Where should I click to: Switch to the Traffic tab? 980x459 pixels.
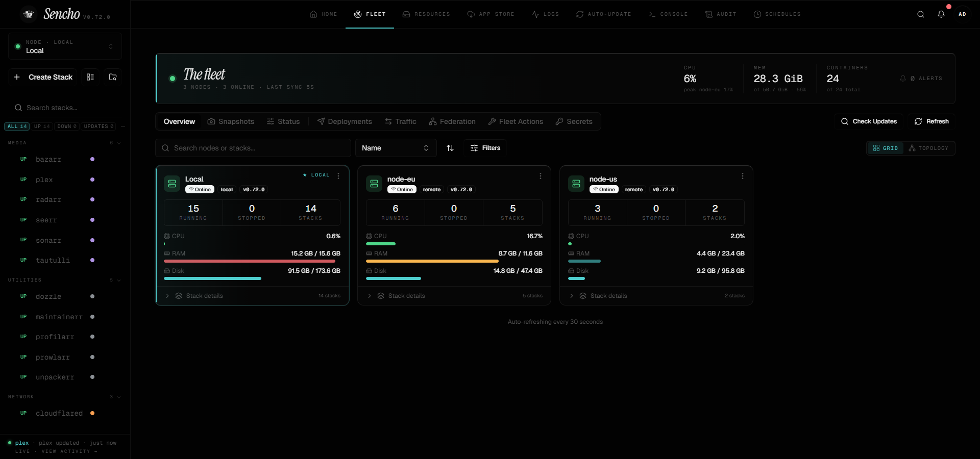point(401,121)
